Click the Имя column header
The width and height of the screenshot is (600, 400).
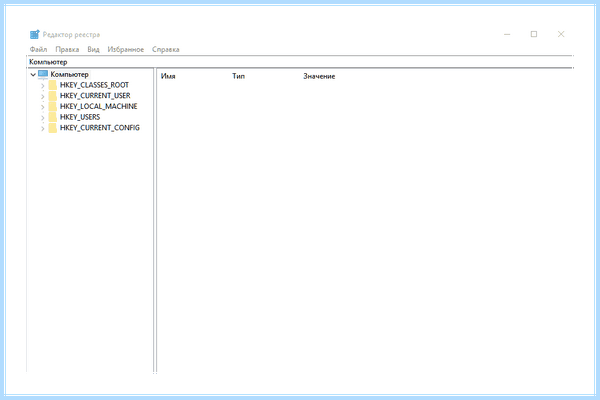pos(168,76)
